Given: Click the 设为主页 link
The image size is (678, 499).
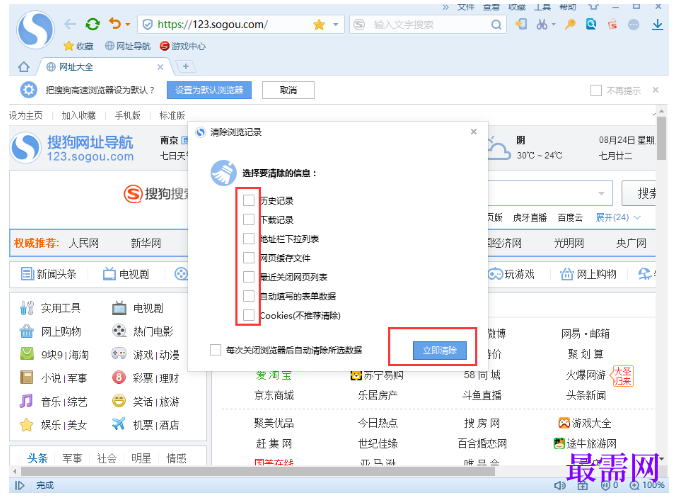Looking at the screenshot, I should 26,115.
